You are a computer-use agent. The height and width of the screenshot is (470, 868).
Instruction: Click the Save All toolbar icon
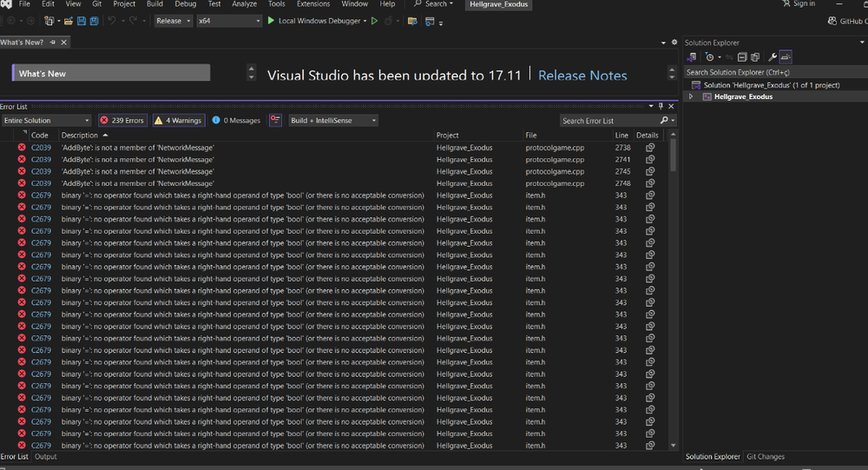(x=93, y=21)
